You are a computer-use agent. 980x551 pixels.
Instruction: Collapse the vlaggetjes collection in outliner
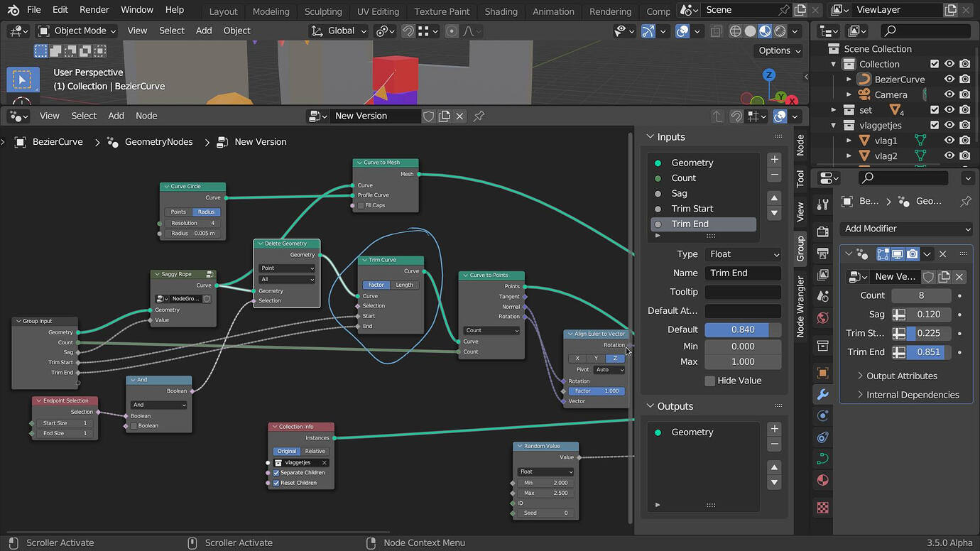pos(834,125)
